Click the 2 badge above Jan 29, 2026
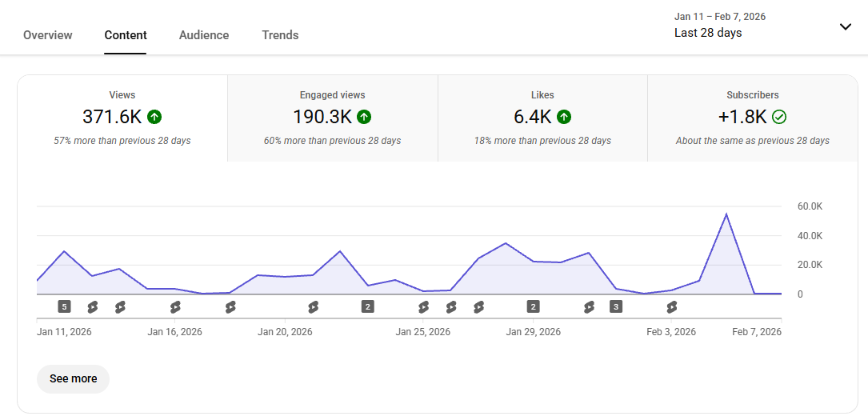The width and height of the screenshot is (868, 420). click(533, 306)
